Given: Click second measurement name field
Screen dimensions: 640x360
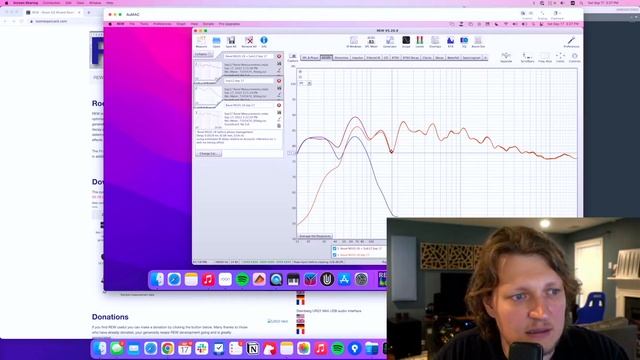Looking at the screenshot, I should (249, 81).
